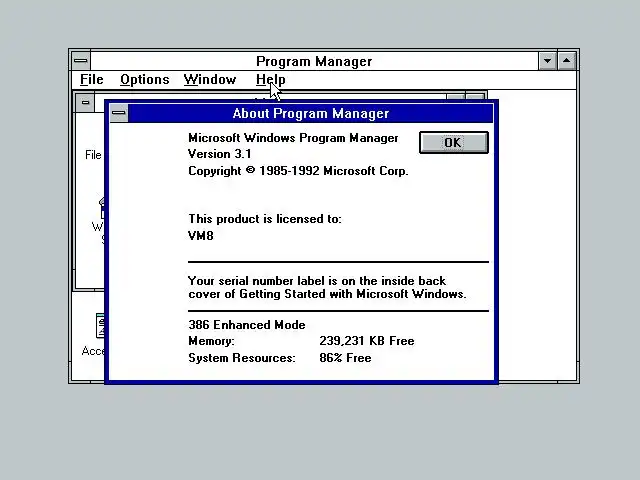Viewport: 640px width, 480px height.
Task: Click the 'About Program Manager' title bar
Action: 311,113
